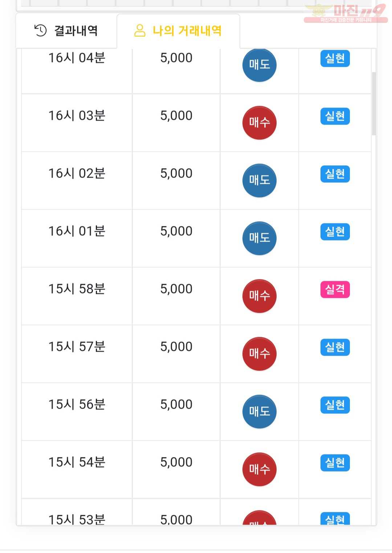Viewport: 392px width, 553px height.
Task: Click blue 매도 badge for 16시 02분
Action: click(x=259, y=181)
